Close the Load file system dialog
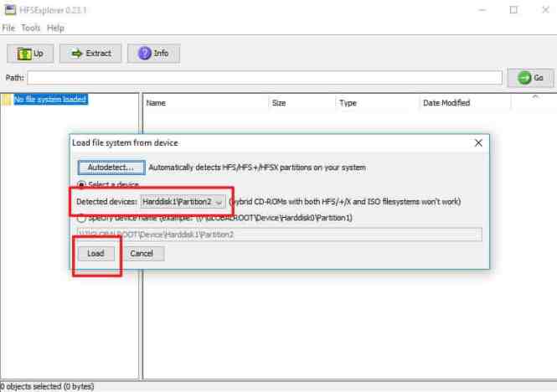557x392 pixels. click(x=478, y=143)
